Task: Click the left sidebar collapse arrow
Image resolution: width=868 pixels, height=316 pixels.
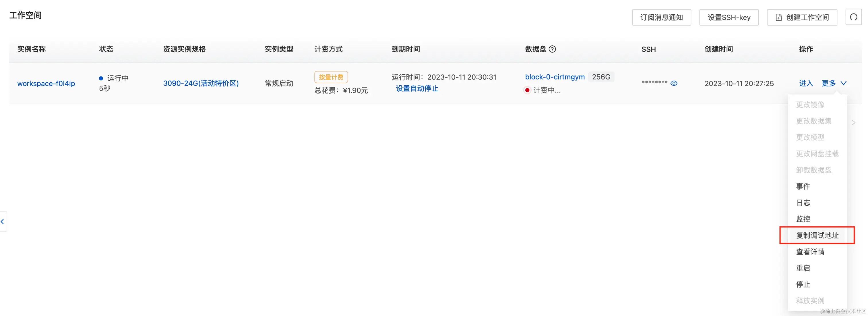Action: click(3, 221)
